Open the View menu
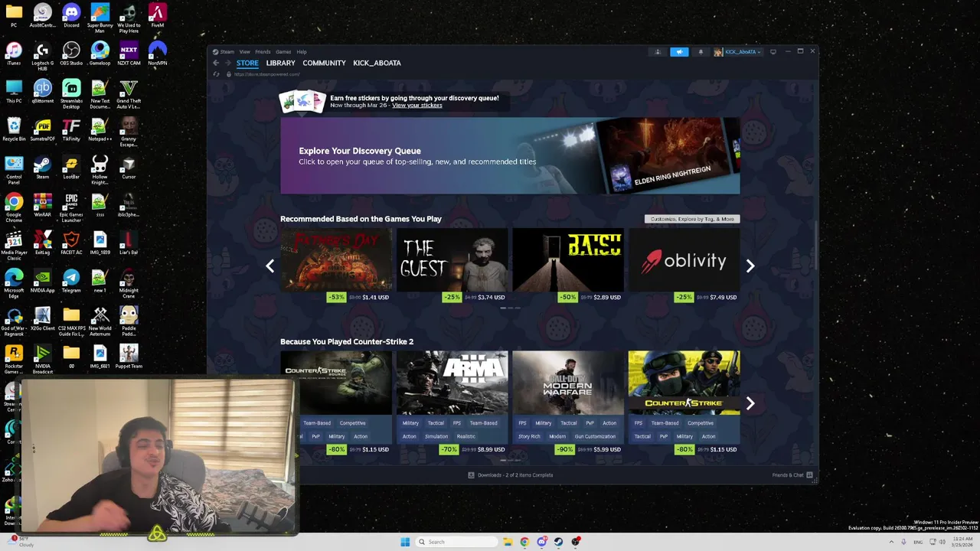Viewport: 980px width, 551px height. (x=245, y=52)
